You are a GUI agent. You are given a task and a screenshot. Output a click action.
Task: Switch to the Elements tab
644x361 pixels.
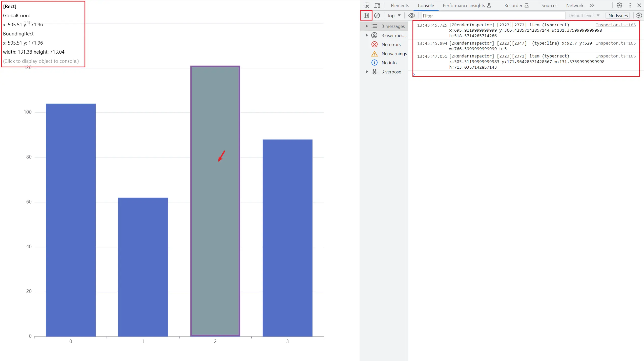tap(400, 6)
